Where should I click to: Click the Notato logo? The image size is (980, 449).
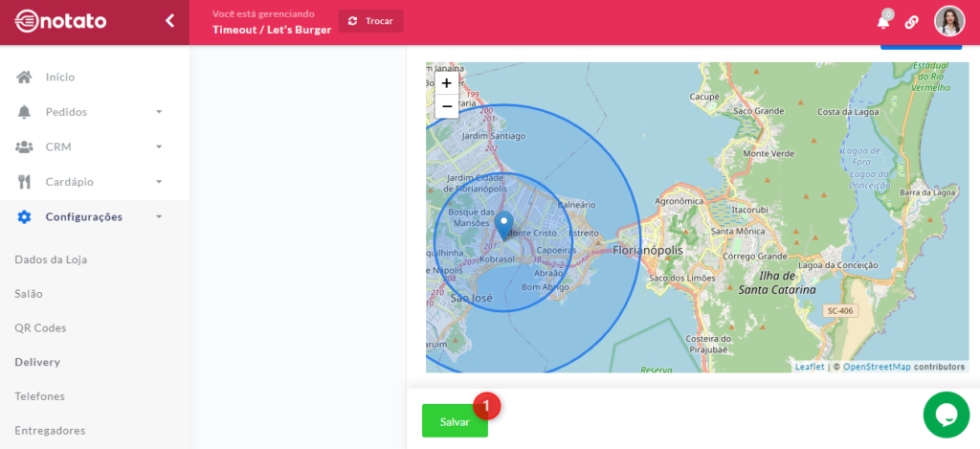click(x=61, y=21)
